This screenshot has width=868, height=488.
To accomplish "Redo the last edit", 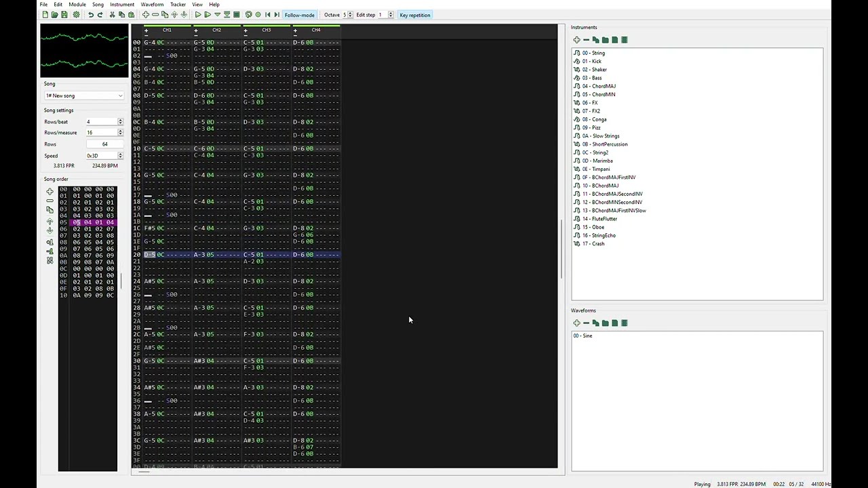I will coord(100,15).
